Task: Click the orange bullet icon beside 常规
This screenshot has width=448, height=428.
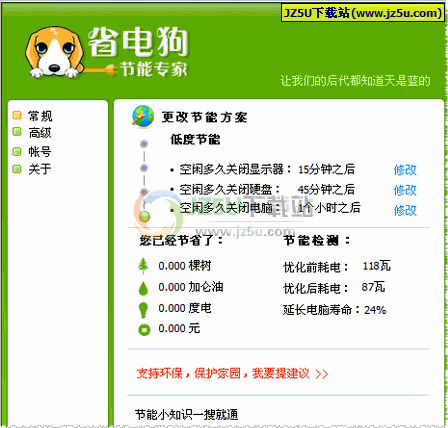Action: tap(17, 115)
